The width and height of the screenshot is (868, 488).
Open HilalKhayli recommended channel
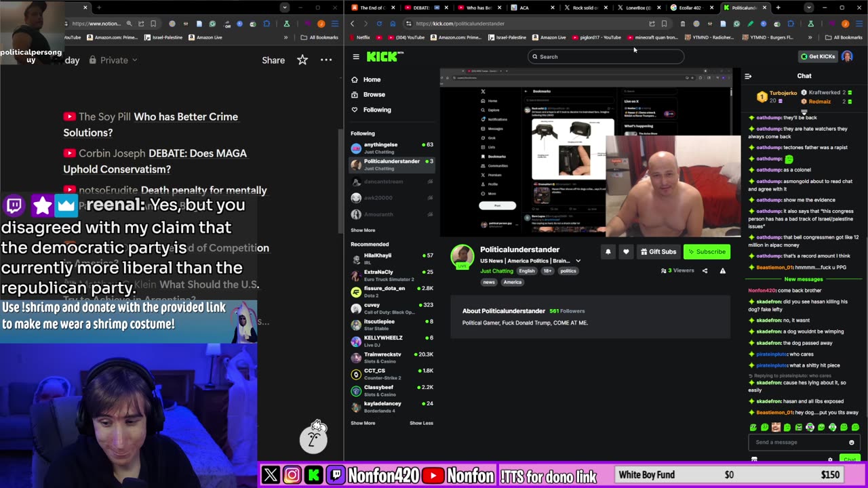(x=391, y=258)
